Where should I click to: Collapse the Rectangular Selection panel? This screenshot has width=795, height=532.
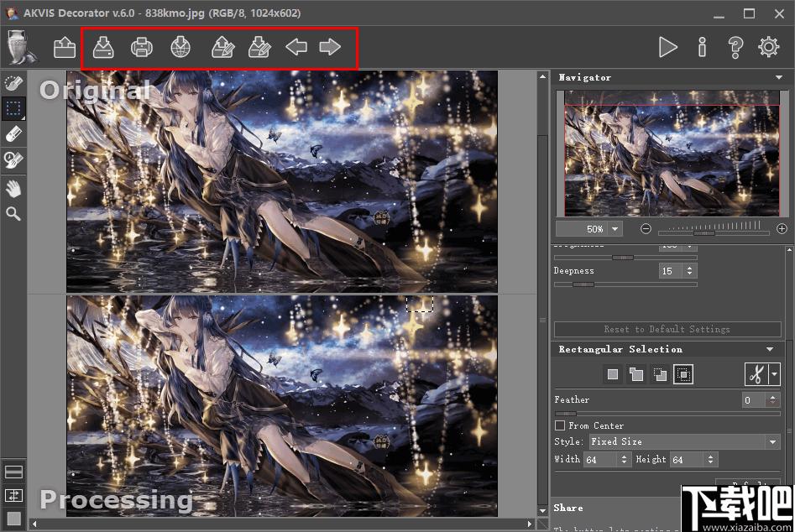tap(770, 349)
